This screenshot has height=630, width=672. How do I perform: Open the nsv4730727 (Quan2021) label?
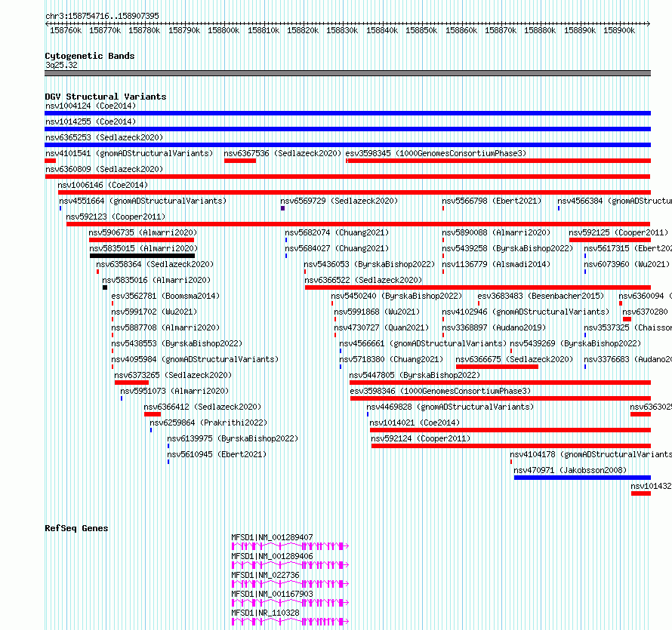[381, 327]
